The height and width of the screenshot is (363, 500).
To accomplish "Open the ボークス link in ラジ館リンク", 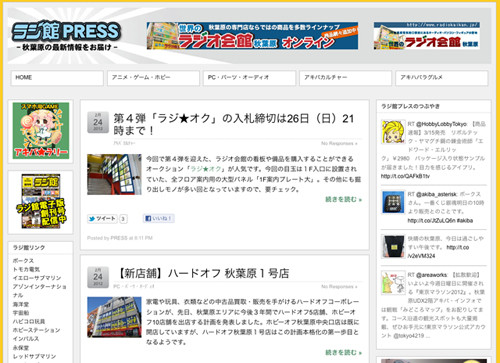I will click(x=23, y=261).
